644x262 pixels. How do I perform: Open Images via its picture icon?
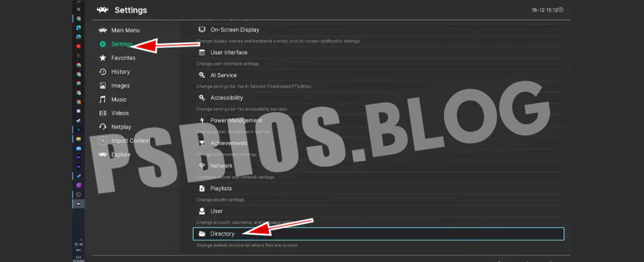103,86
